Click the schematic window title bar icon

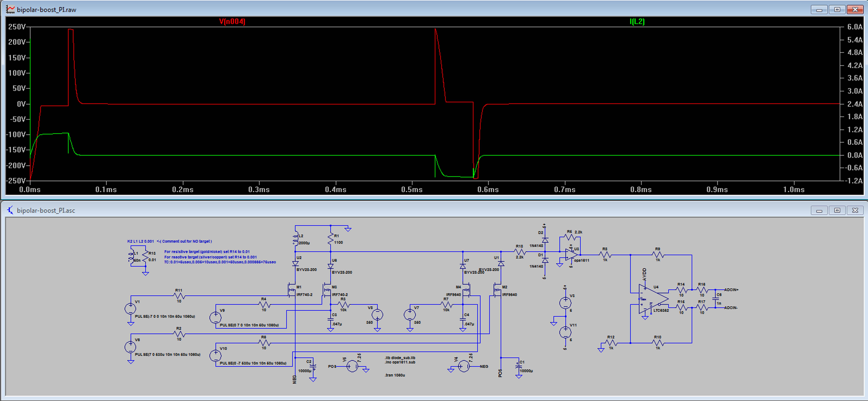(11, 210)
